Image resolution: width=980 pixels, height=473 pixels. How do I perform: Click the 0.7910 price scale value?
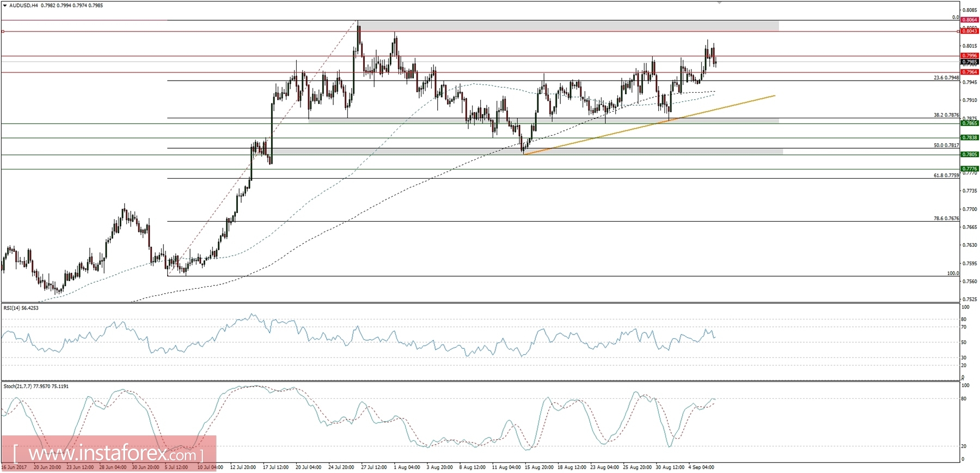point(970,100)
